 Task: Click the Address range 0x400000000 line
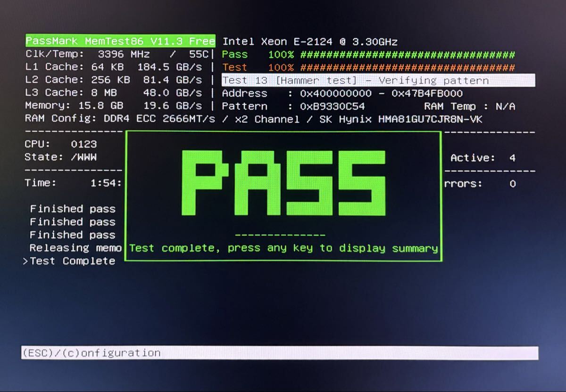pyautogui.click(x=342, y=93)
